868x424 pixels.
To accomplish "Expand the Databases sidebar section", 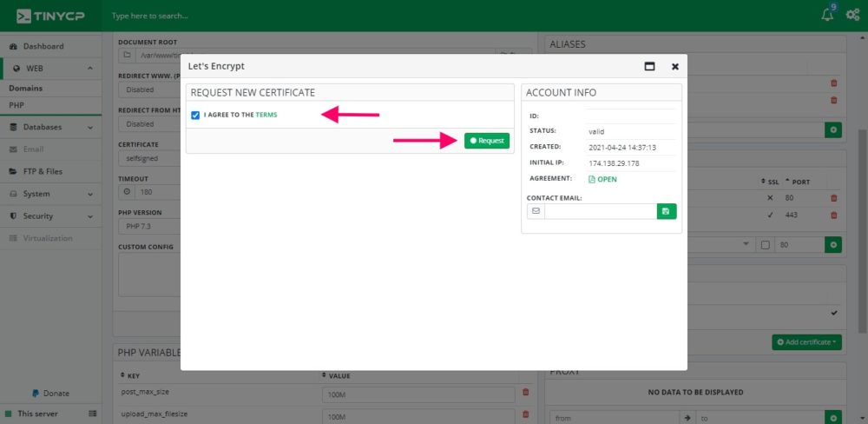I will pos(51,127).
